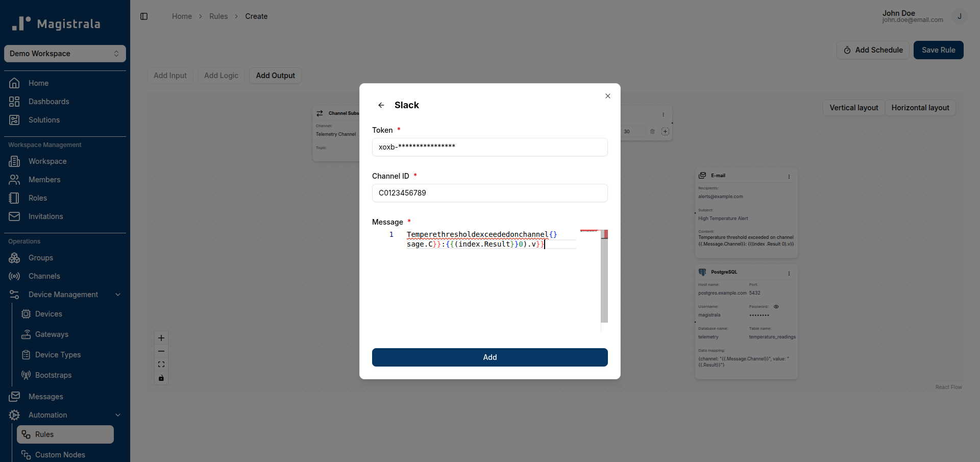
Task: Click the Bootstraps icon
Action: [26, 375]
